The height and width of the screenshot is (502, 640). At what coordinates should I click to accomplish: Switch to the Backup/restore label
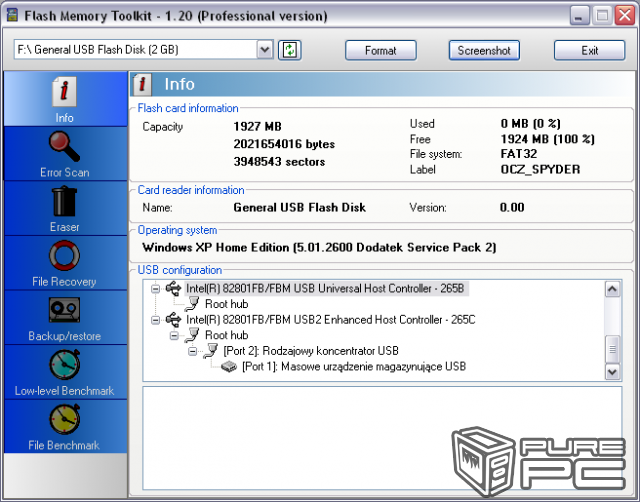click(x=64, y=336)
